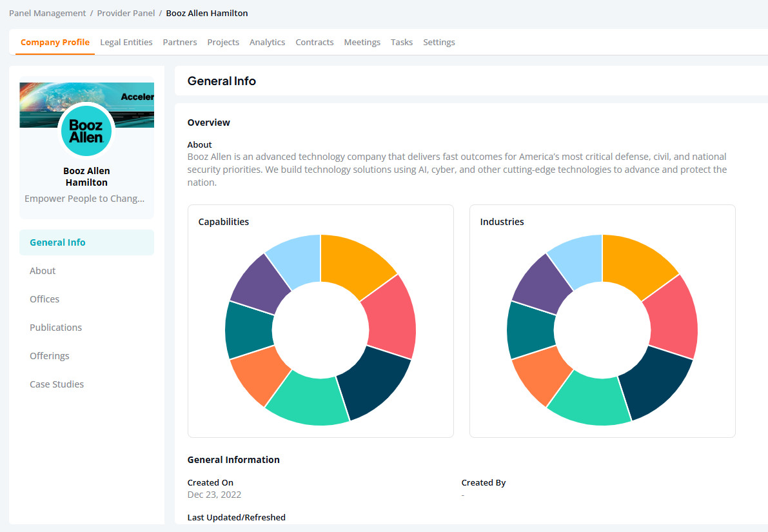The image size is (768, 532).
Task: Select the date Dec 23, 2022
Action: 214,495
